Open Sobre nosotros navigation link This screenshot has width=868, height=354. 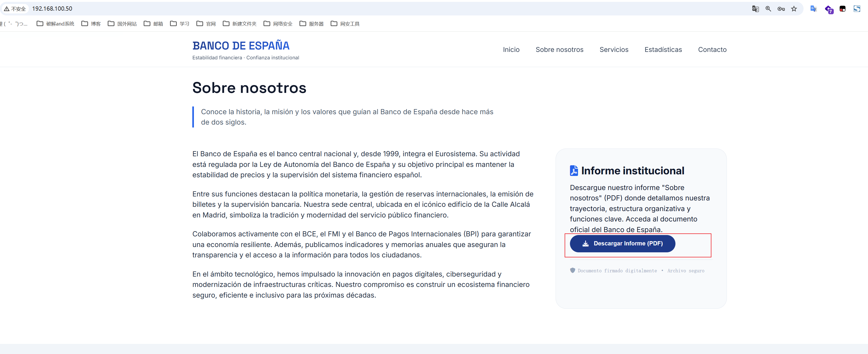(559, 50)
